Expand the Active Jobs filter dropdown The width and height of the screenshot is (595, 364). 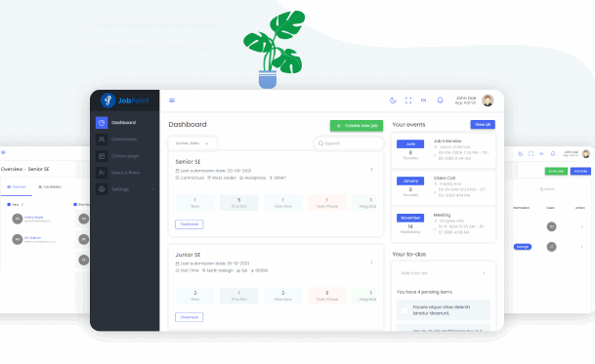[192, 143]
